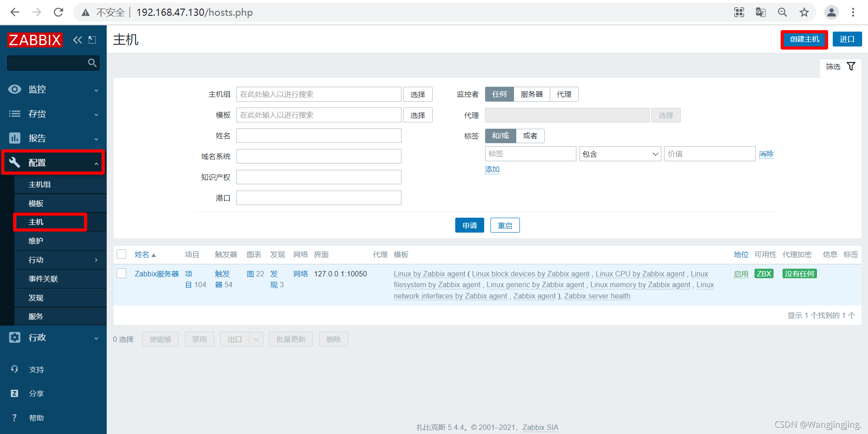Screen dimensions: 868x434
Task: Collapse the 配置 menu chevron
Action: pos(96,163)
